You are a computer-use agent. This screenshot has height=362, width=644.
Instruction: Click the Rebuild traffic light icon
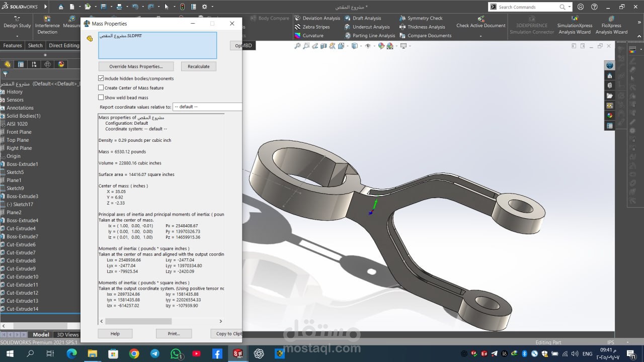[181, 7]
